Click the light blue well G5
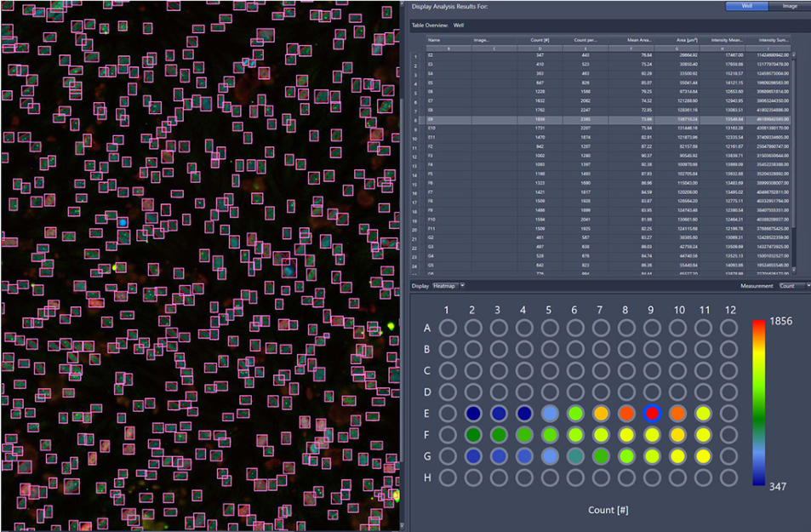The width and height of the screenshot is (811, 532). point(550,456)
